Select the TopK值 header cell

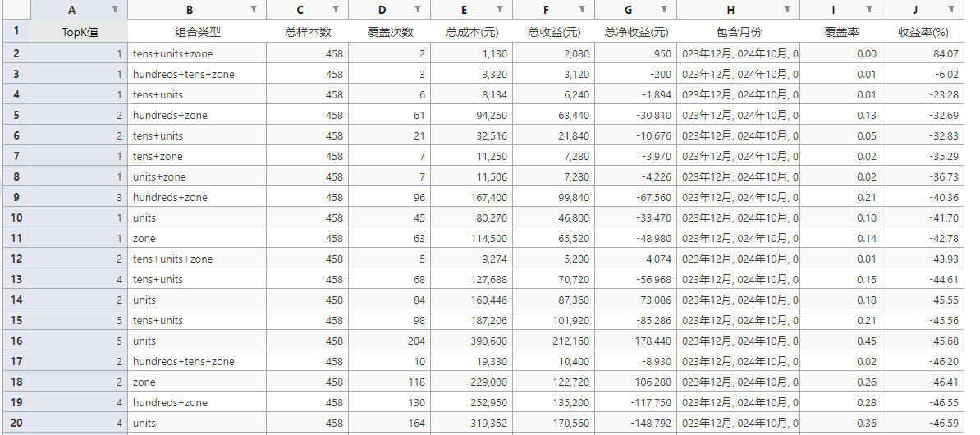(x=80, y=32)
